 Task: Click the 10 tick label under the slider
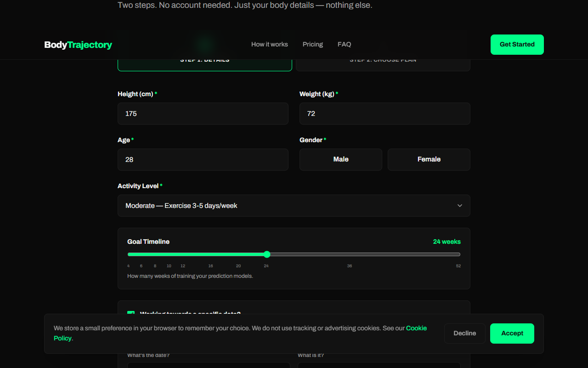tap(169, 266)
